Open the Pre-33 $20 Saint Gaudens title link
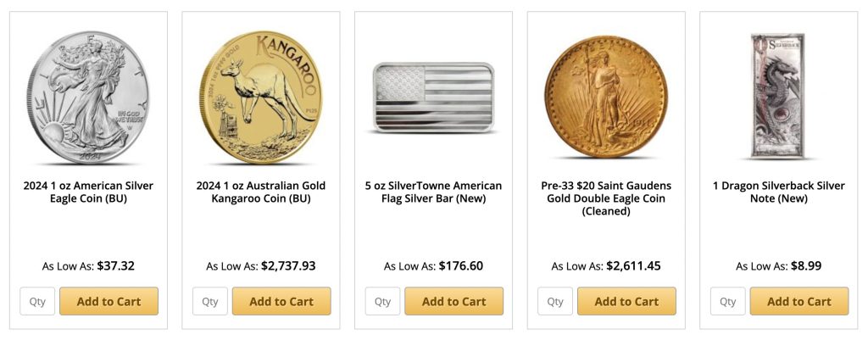Screen dimensions: 868x340 tap(606, 198)
